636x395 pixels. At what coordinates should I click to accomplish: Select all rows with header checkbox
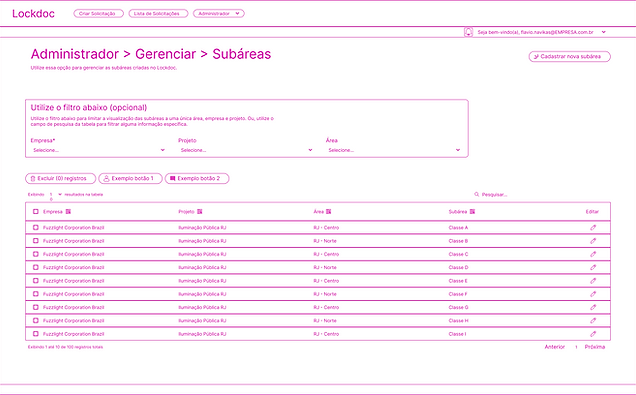36,212
